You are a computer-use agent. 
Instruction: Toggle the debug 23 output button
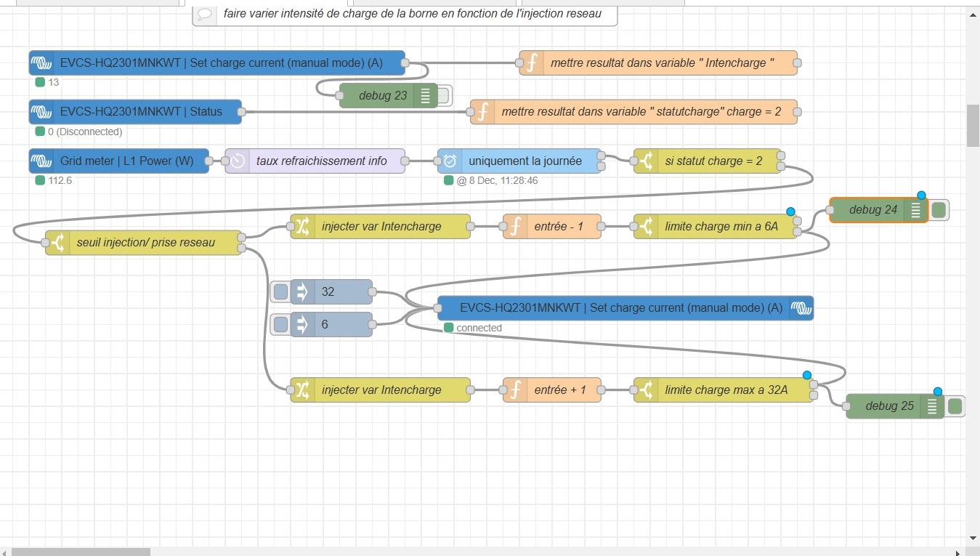[442, 96]
